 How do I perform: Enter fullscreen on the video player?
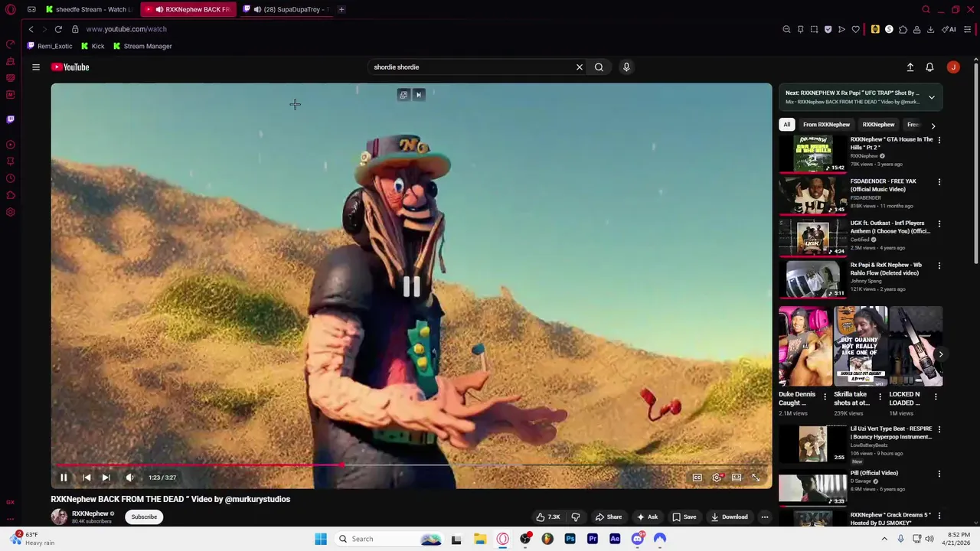[x=756, y=478]
